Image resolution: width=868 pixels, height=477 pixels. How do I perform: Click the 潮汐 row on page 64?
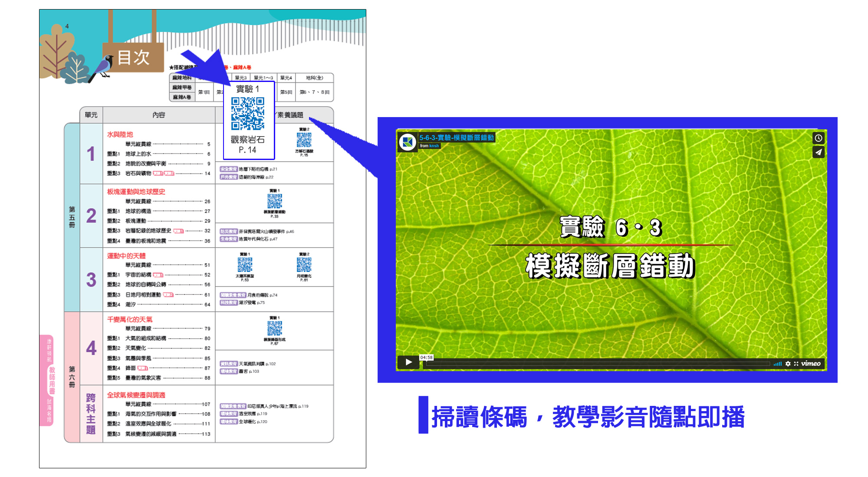click(x=159, y=304)
